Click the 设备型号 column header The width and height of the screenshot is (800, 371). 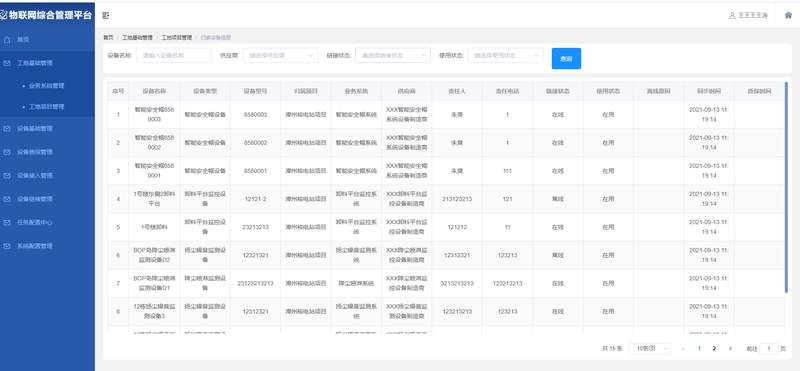point(256,91)
